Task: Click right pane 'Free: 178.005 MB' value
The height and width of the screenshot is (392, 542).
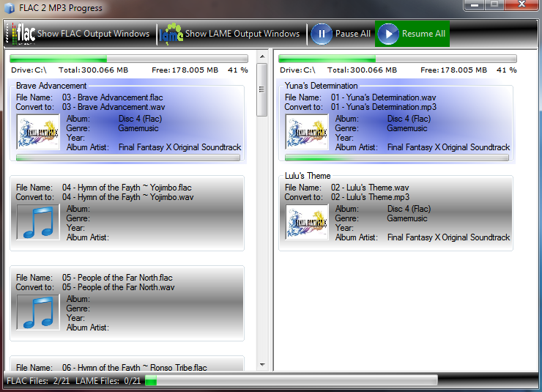Action: (454, 70)
